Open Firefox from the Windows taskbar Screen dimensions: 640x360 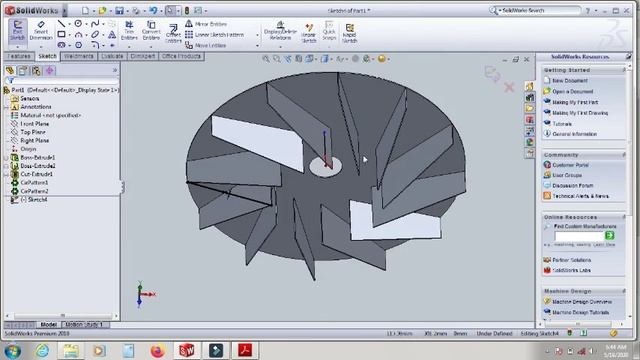tap(158, 351)
